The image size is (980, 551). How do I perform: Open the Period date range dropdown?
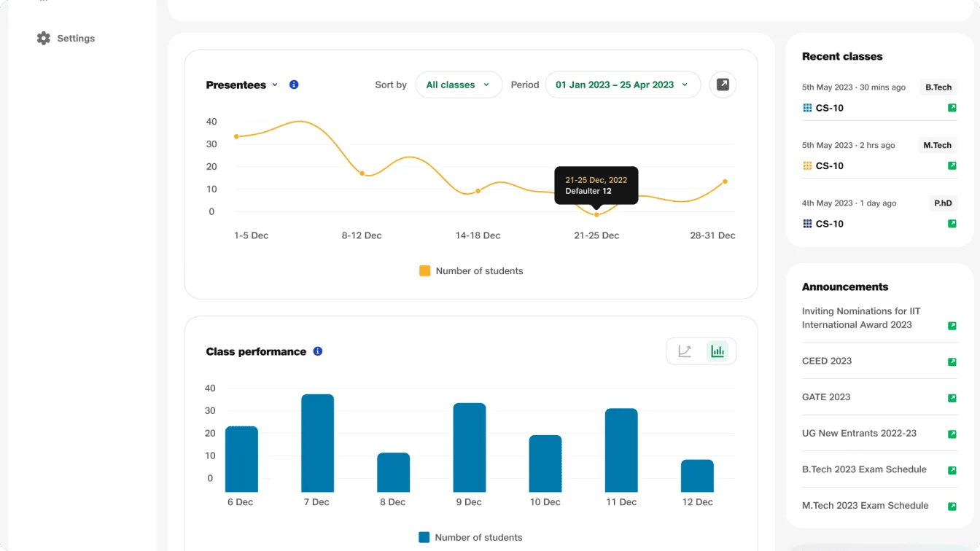(x=622, y=85)
